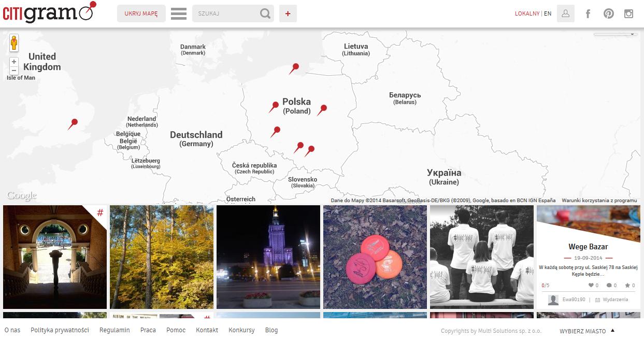Switch language to EN

[x=548, y=13]
